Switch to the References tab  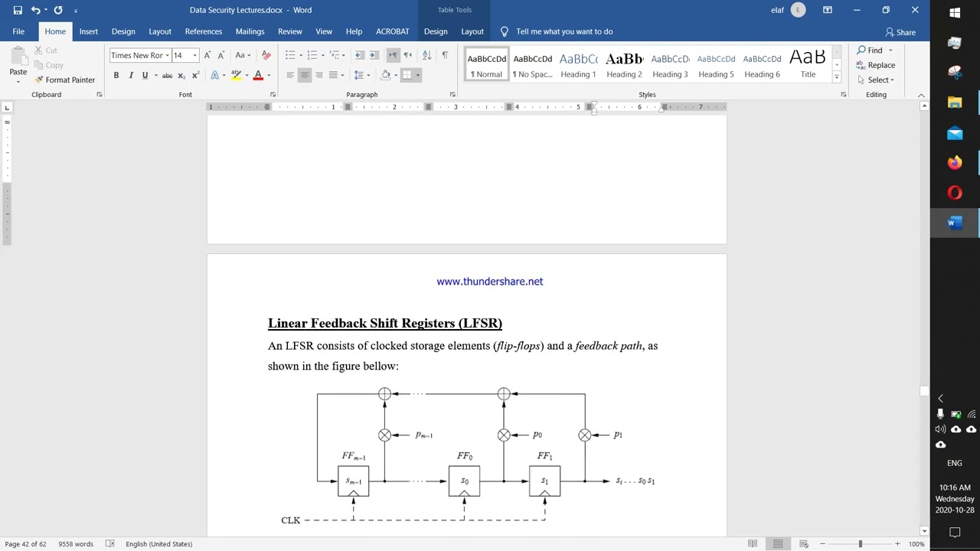[204, 31]
